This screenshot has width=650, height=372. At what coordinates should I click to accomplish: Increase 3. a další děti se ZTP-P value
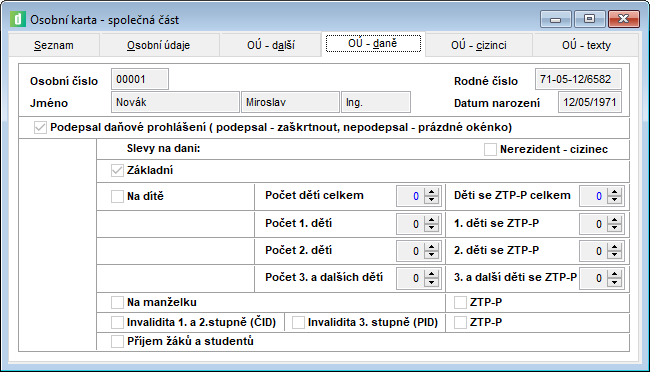coord(614,274)
